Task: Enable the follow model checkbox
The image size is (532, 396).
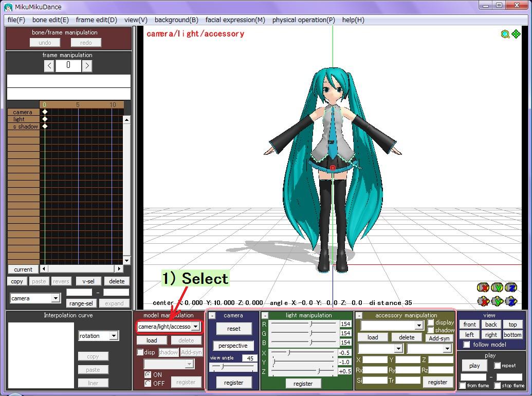Action: (x=467, y=345)
